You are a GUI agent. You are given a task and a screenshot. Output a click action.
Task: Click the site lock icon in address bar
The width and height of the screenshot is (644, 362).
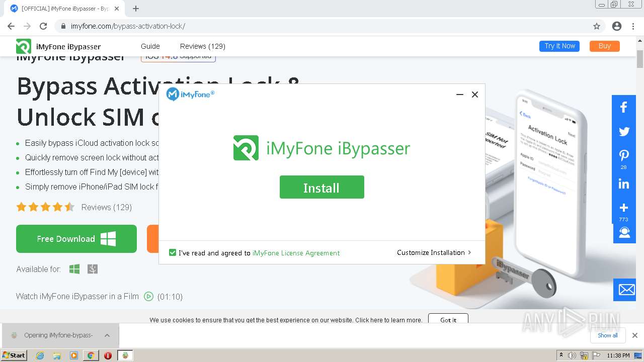pyautogui.click(x=63, y=26)
